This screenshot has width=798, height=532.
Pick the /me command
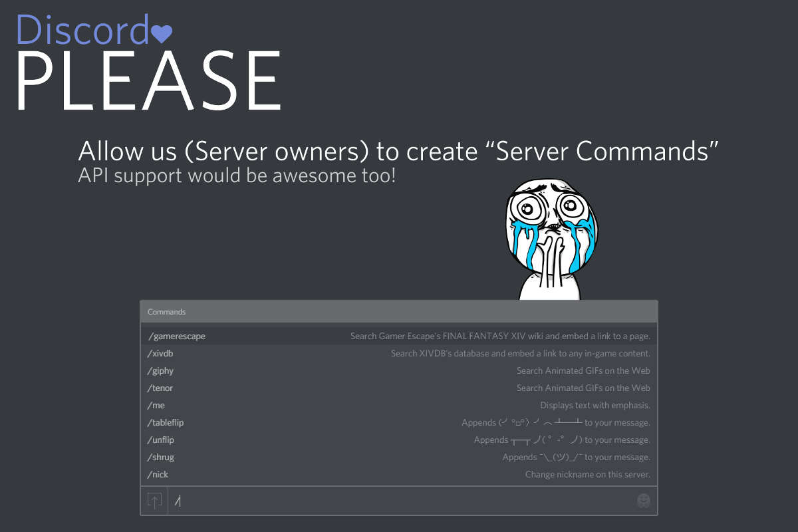399,405
